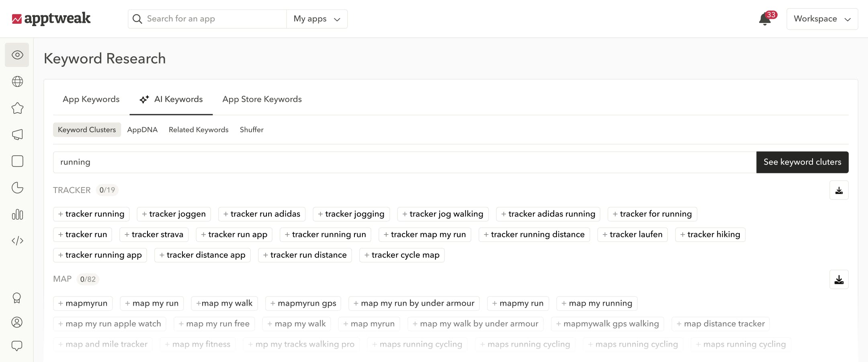Select the eye overview icon in the sidebar
This screenshot has height=362, width=868.
click(17, 55)
